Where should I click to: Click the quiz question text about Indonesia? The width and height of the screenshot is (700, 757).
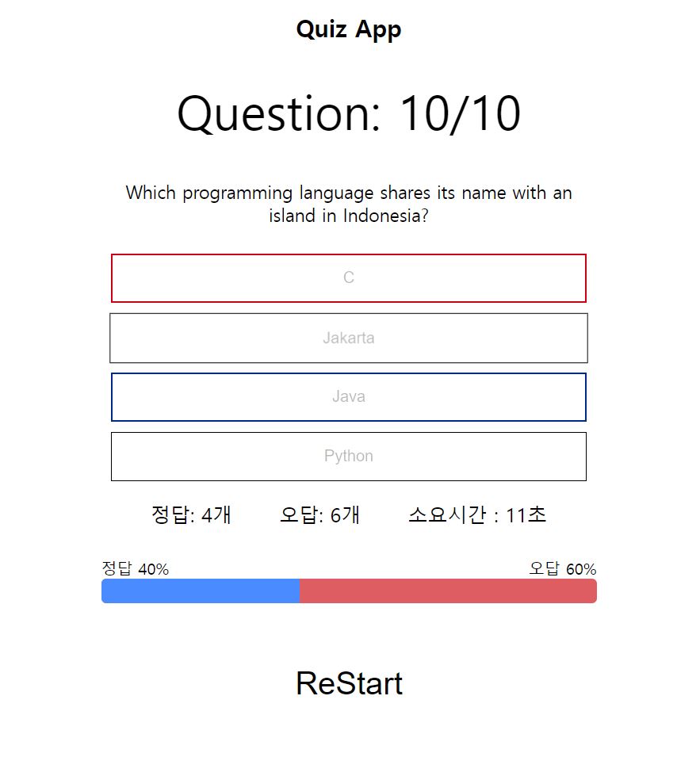point(349,204)
